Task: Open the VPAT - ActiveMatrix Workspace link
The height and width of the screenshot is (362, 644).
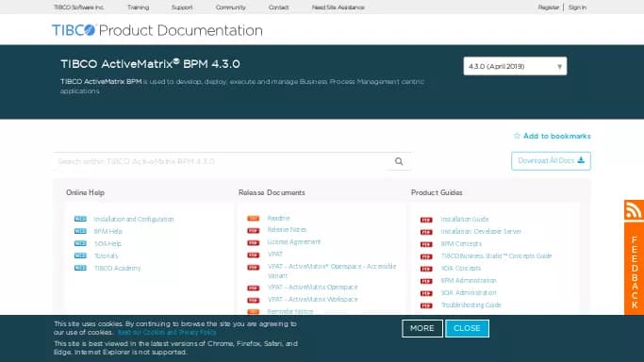Action: (312, 300)
